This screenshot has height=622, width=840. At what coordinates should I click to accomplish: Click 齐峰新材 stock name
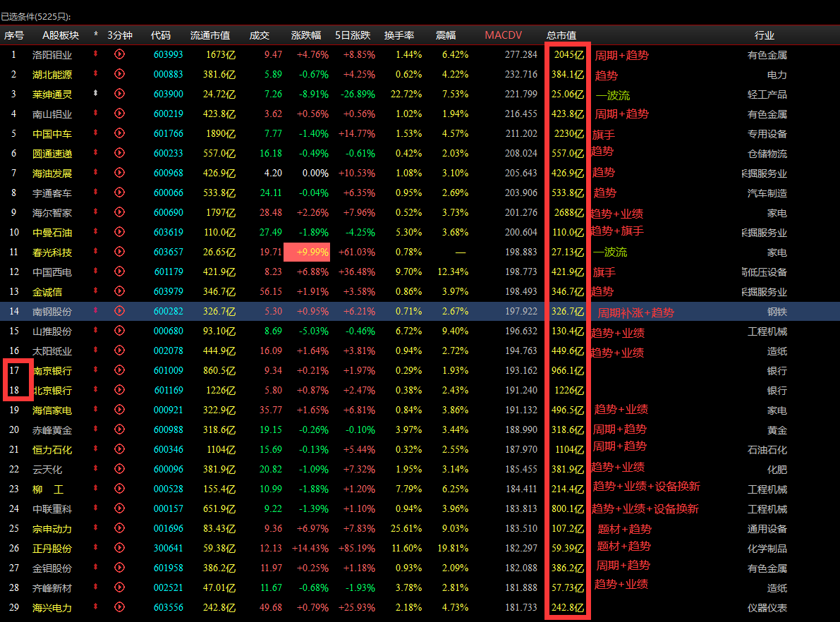pyautogui.click(x=52, y=588)
